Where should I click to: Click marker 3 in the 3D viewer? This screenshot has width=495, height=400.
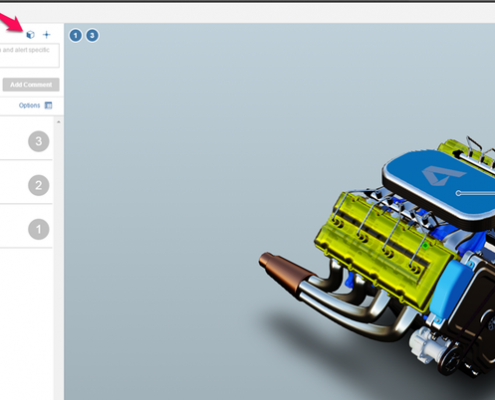(92, 35)
